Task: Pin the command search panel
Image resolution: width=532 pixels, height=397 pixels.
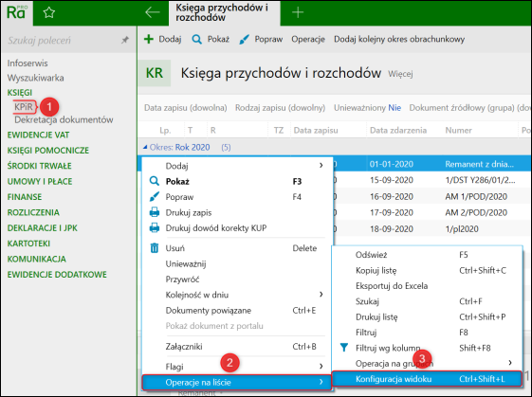Action: click(125, 40)
